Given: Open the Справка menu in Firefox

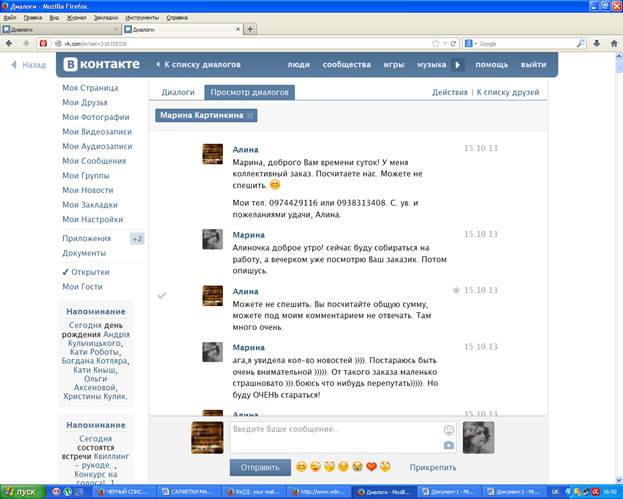Looking at the screenshot, I should click(177, 17).
